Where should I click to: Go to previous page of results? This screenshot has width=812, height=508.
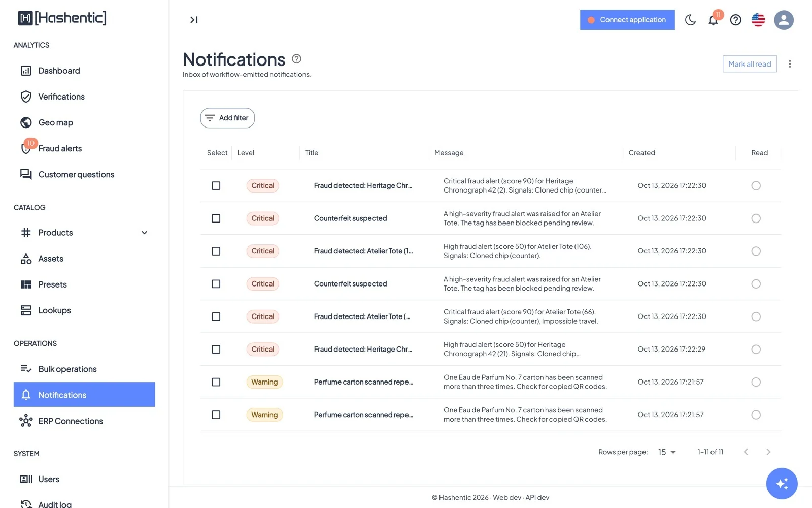pos(746,452)
